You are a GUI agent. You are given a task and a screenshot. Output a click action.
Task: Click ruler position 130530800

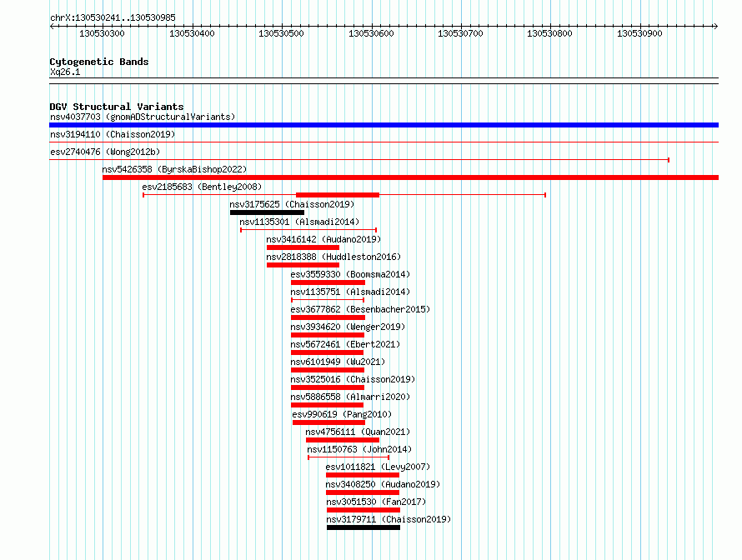(x=550, y=33)
